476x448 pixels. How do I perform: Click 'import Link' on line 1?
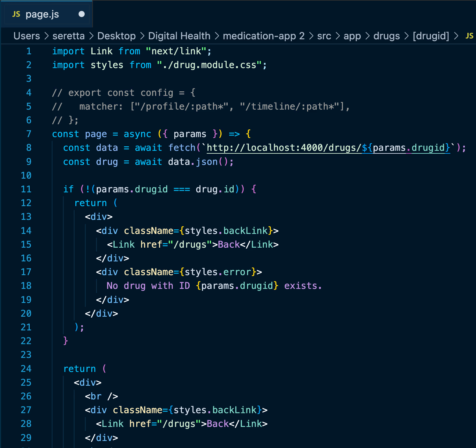coord(82,51)
